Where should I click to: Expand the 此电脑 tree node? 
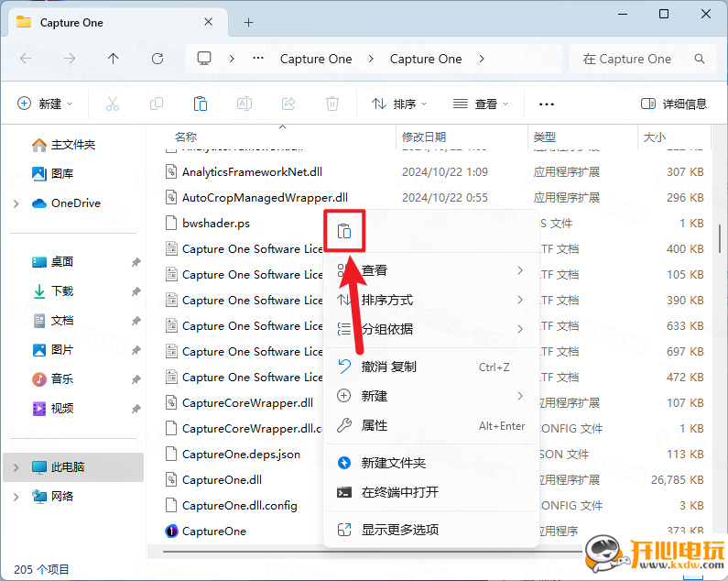[x=16, y=467]
